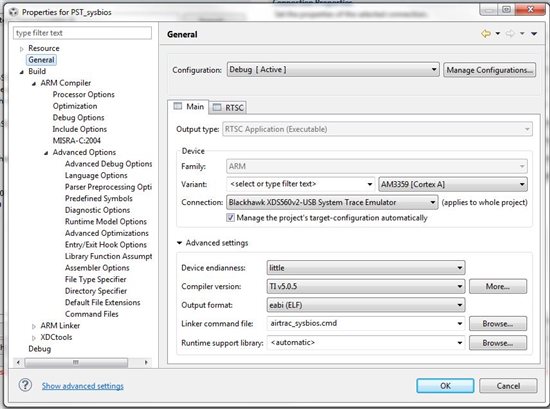This screenshot has width=550, height=409.
Task: Open back history dropdown arrow
Action: pos(498,34)
